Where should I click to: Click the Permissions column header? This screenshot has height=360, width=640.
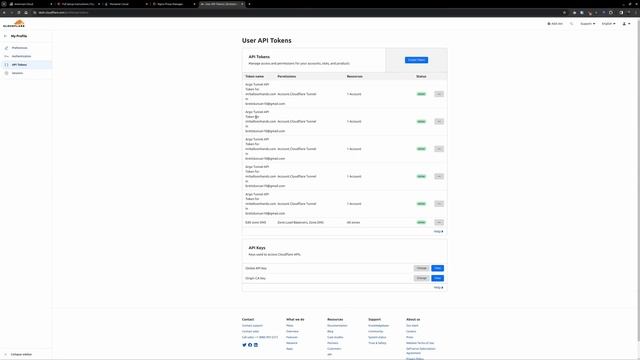pyautogui.click(x=287, y=76)
